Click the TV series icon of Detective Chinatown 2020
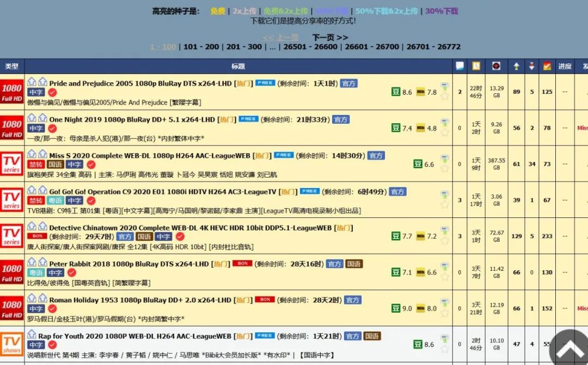This screenshot has width=588, height=365. coord(12,236)
